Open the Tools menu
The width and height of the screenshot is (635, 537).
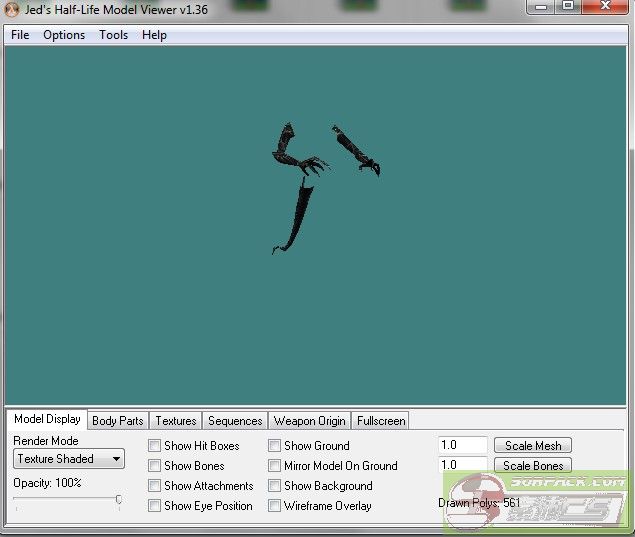point(113,35)
